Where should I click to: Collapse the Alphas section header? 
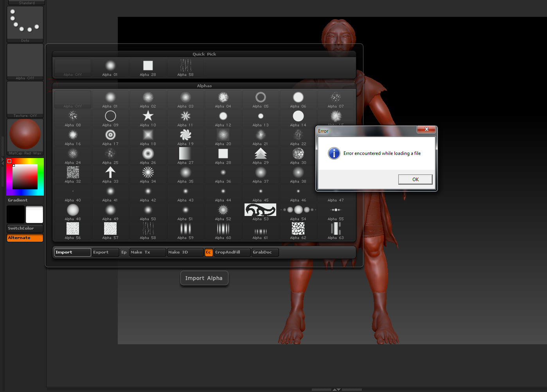[204, 86]
